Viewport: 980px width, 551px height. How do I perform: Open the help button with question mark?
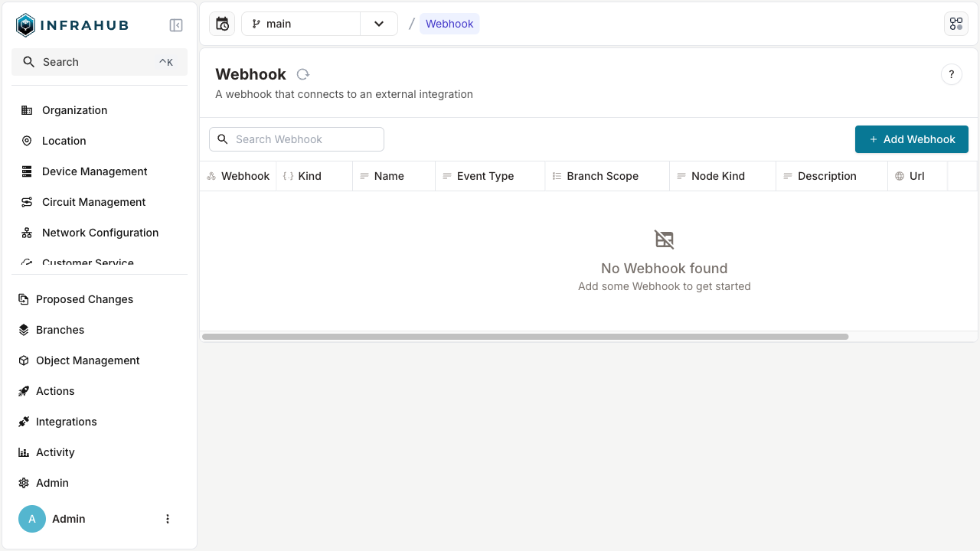952,74
